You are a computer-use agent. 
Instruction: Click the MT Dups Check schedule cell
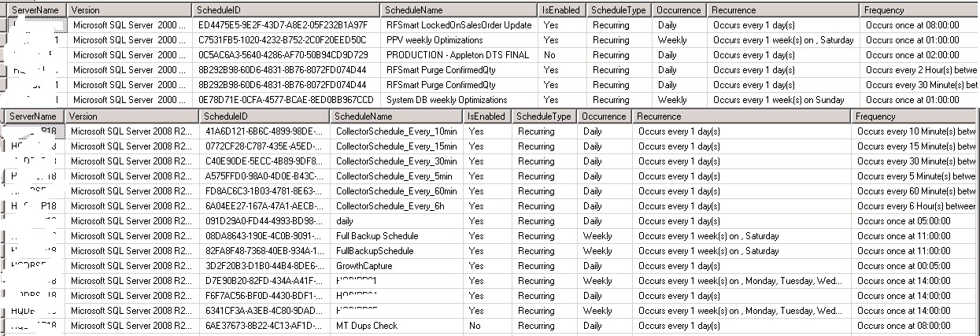click(366, 326)
